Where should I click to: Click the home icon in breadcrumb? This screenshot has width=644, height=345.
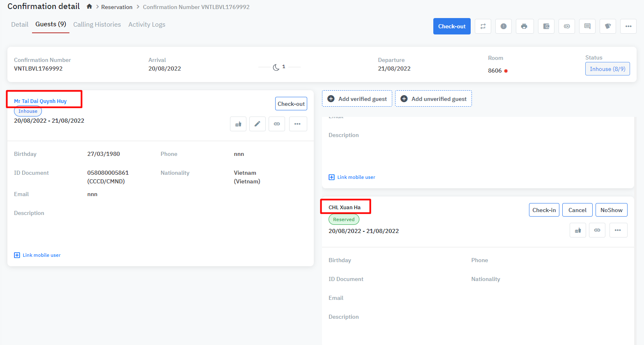pos(89,7)
